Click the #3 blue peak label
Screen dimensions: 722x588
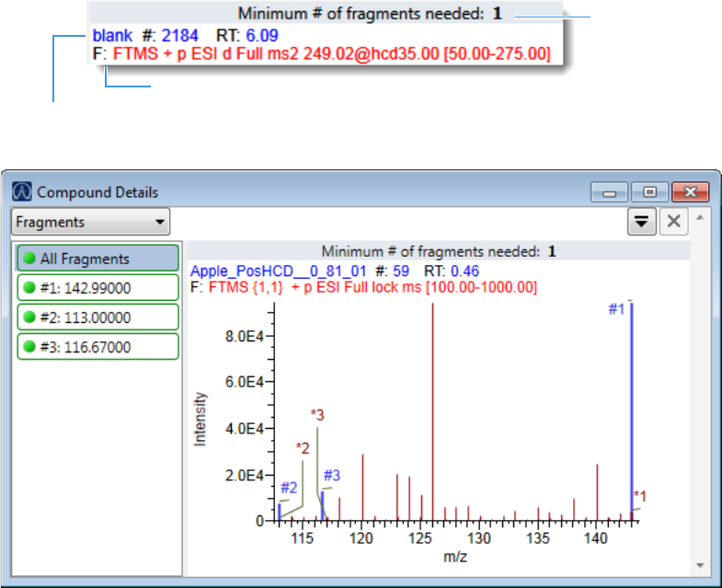pos(331,475)
